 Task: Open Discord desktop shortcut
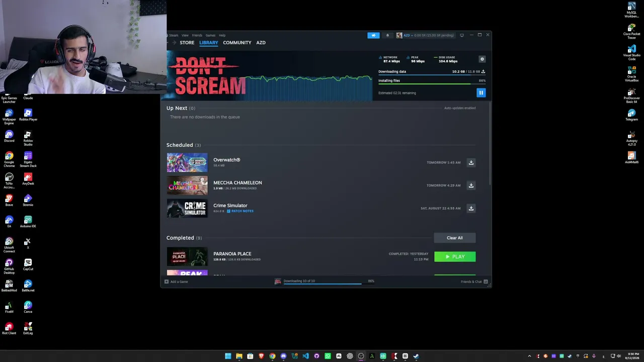pyautogui.click(x=9, y=136)
